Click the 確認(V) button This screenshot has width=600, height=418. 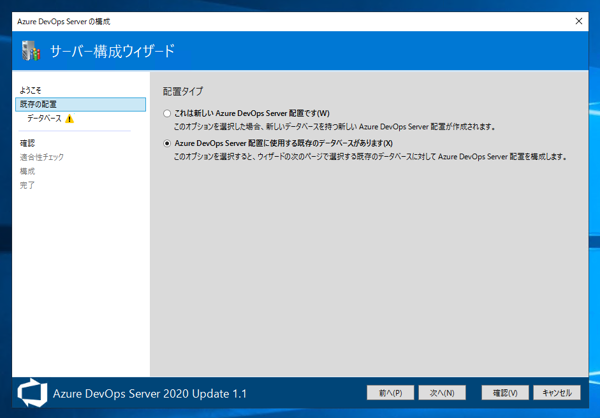505,393
